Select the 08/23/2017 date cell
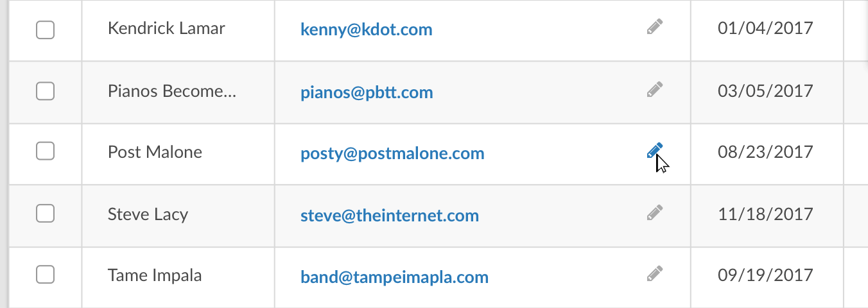The height and width of the screenshot is (308, 868). 767,154
